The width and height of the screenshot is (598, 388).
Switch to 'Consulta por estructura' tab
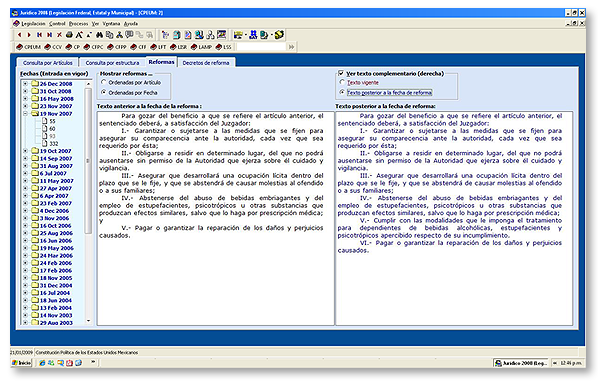112,63
